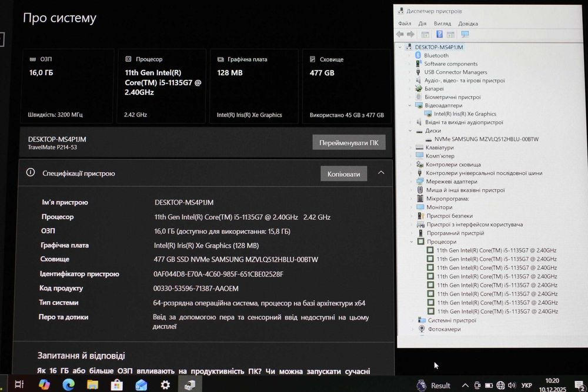Click the product code 00330-53596-71387-AAOEM
588x392 pixels.
point(196,289)
